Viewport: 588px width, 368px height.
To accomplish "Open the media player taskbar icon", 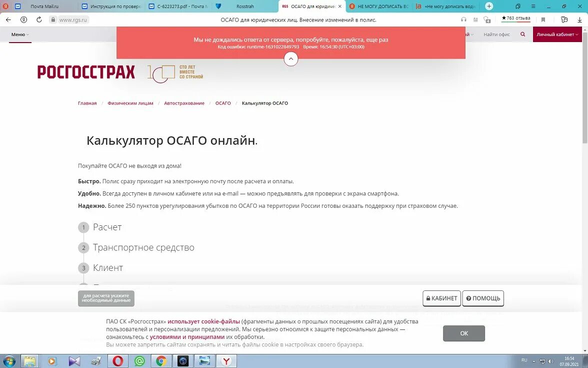I will pos(52,361).
